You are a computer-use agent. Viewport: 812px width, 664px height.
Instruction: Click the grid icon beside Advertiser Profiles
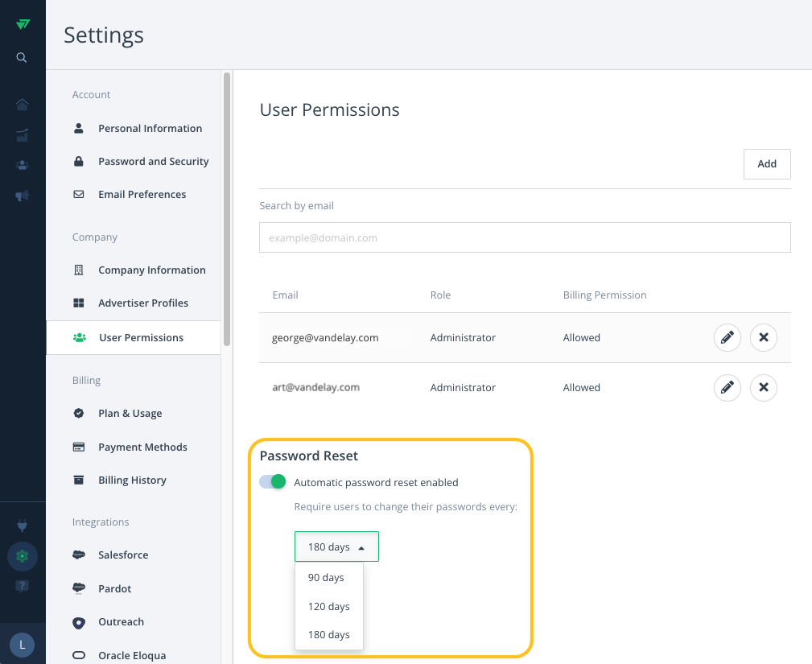click(79, 303)
